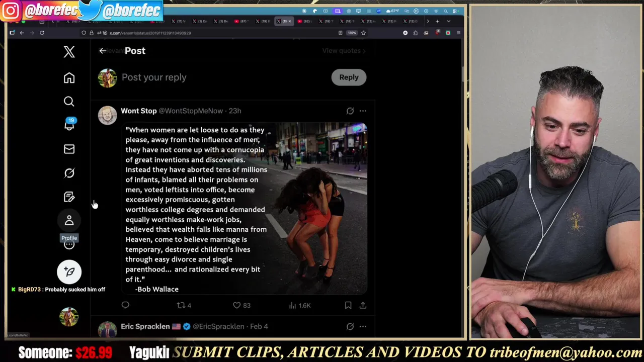This screenshot has height=362, width=644.
Task: Click the notepad-with-pen icon below Grok
Action: coord(69,197)
